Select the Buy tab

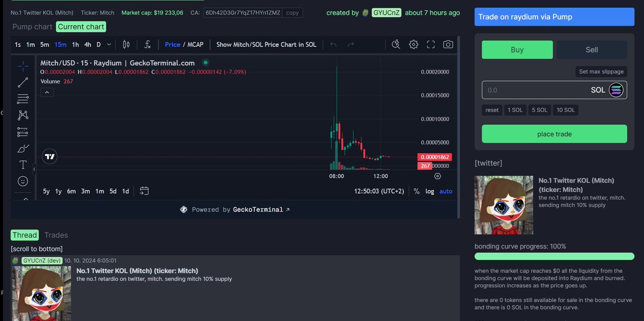[517, 50]
